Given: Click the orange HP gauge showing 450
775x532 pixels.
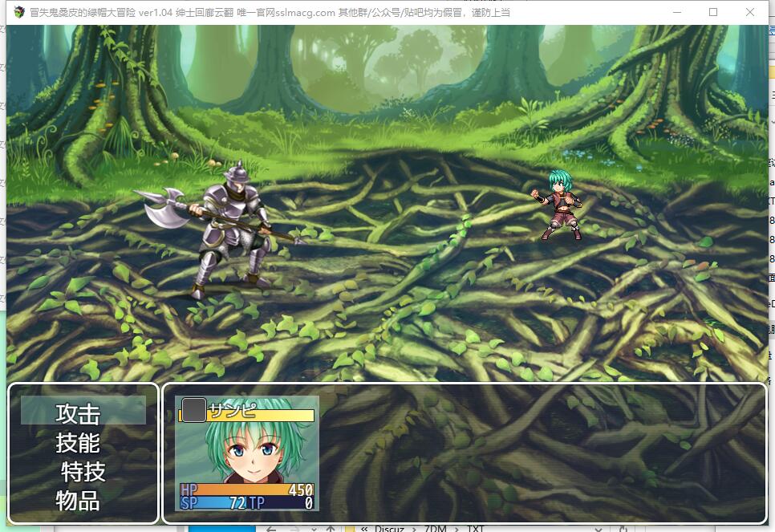Looking at the screenshot, I should (x=247, y=489).
